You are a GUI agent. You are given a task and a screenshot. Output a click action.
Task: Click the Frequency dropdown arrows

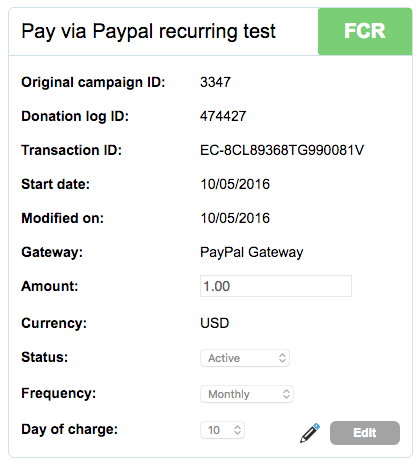point(286,394)
